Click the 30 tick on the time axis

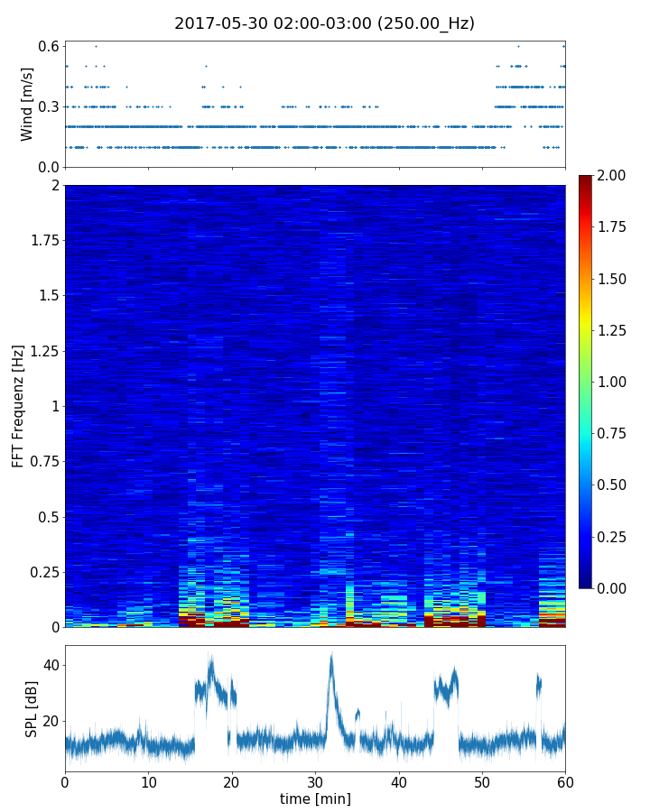coord(315,780)
